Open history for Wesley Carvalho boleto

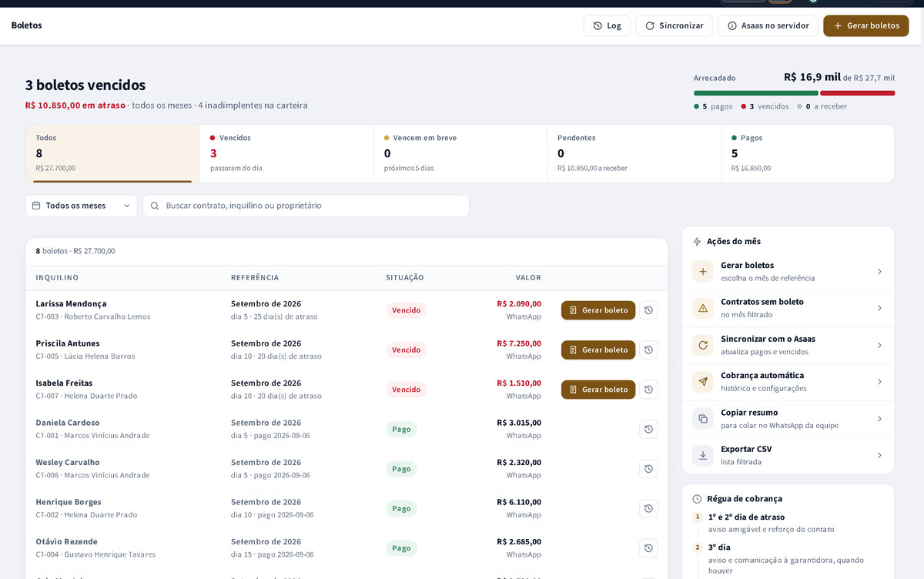pyautogui.click(x=648, y=469)
